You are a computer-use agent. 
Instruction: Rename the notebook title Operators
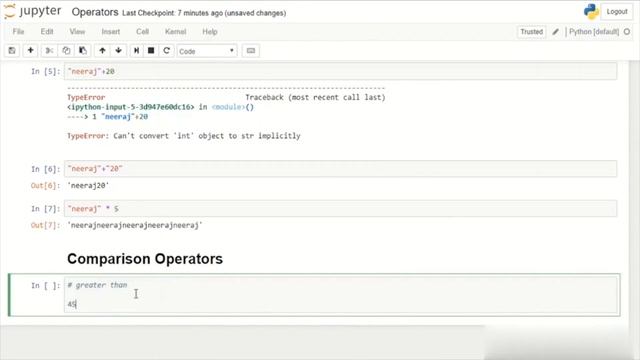pos(95,12)
